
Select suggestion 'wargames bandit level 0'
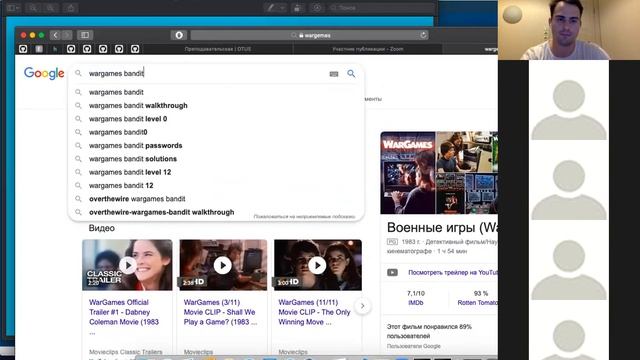point(216,119)
